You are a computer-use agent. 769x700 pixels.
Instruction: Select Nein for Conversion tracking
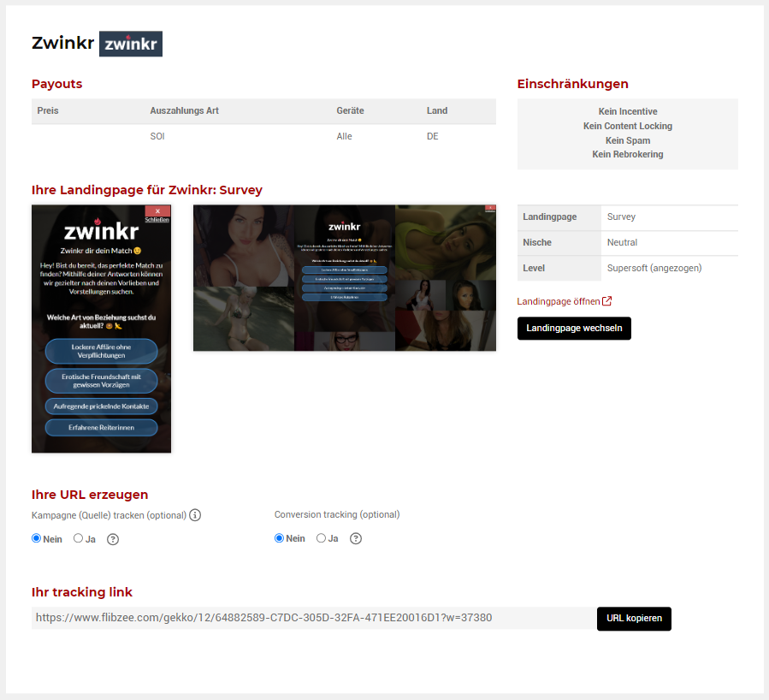point(279,538)
